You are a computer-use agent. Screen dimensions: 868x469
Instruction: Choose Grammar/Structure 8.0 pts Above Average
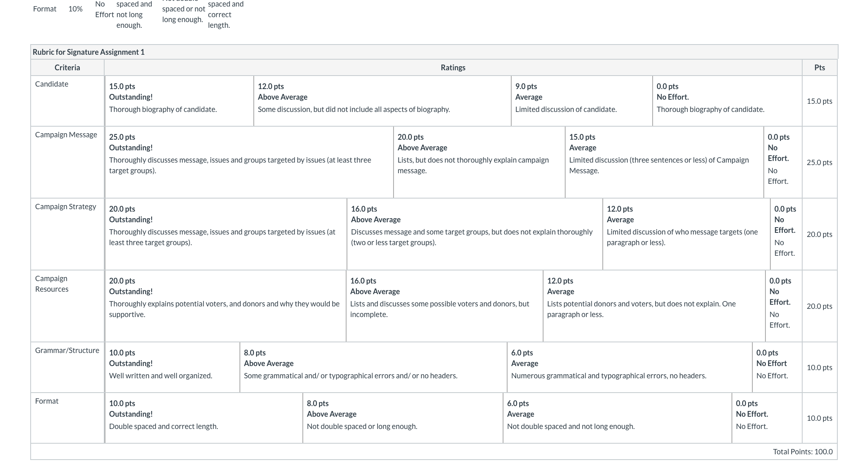[374, 367]
